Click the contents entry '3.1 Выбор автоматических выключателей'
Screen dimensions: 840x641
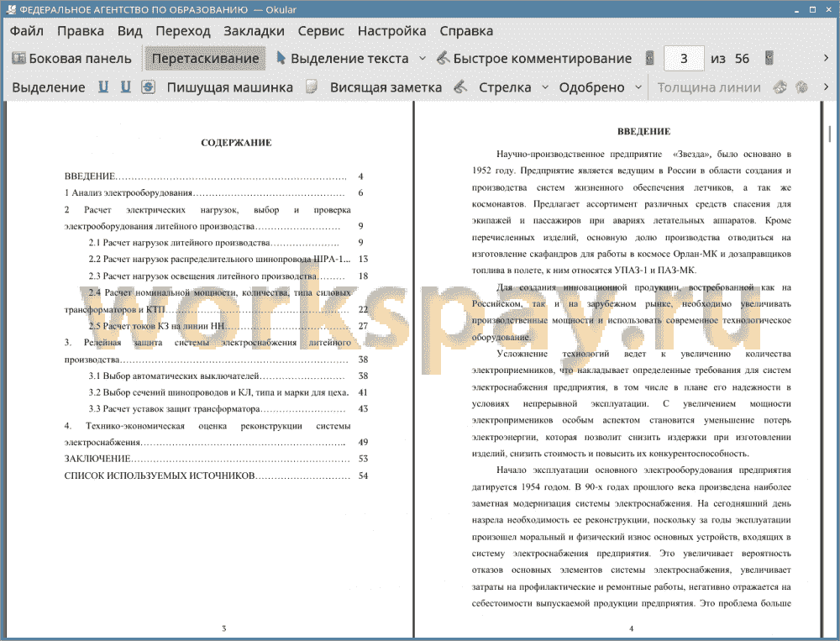point(174,376)
